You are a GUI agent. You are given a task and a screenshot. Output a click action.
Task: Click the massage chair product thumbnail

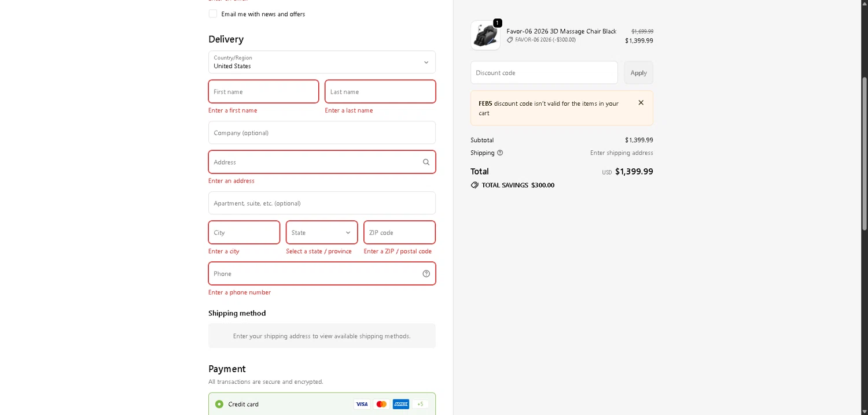pyautogui.click(x=486, y=35)
